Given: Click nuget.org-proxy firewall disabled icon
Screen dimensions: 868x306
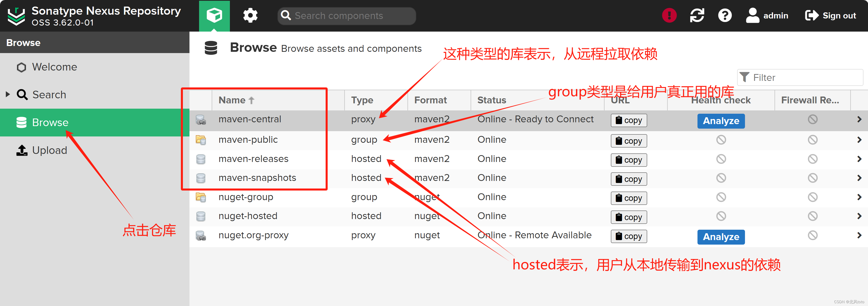Looking at the screenshot, I should point(813,235).
